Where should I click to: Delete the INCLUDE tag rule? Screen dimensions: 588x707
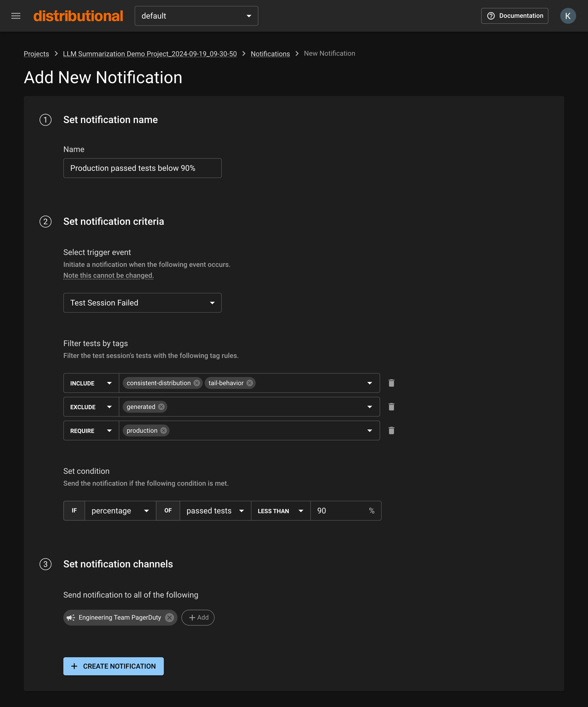391,383
